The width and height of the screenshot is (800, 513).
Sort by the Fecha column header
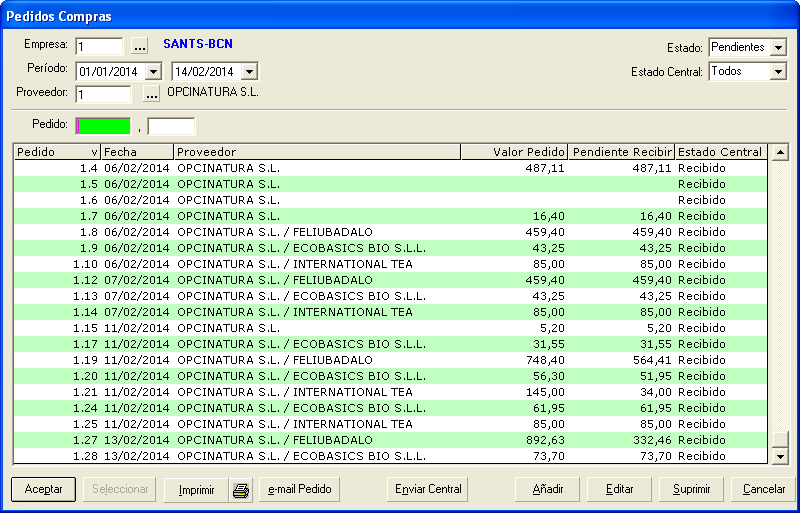[137, 152]
